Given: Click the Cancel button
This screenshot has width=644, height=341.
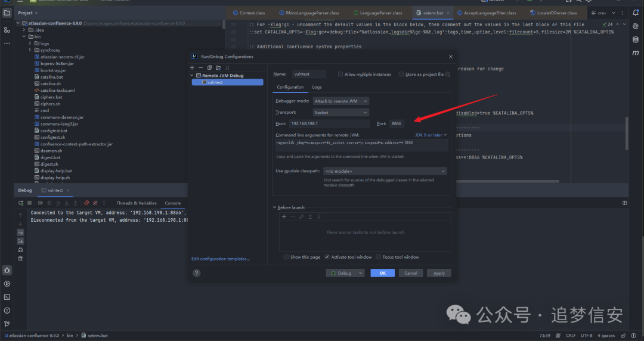Looking at the screenshot, I should pos(411,273).
